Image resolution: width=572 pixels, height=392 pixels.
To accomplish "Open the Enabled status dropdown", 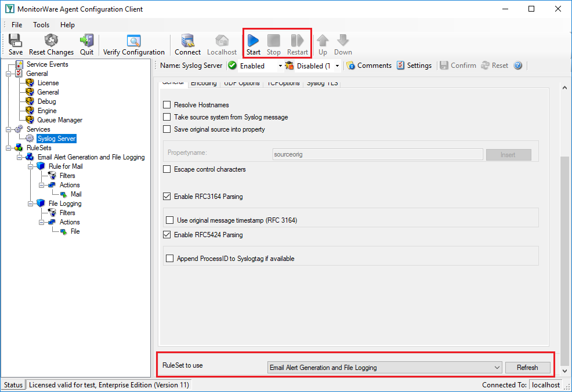I will 280,66.
